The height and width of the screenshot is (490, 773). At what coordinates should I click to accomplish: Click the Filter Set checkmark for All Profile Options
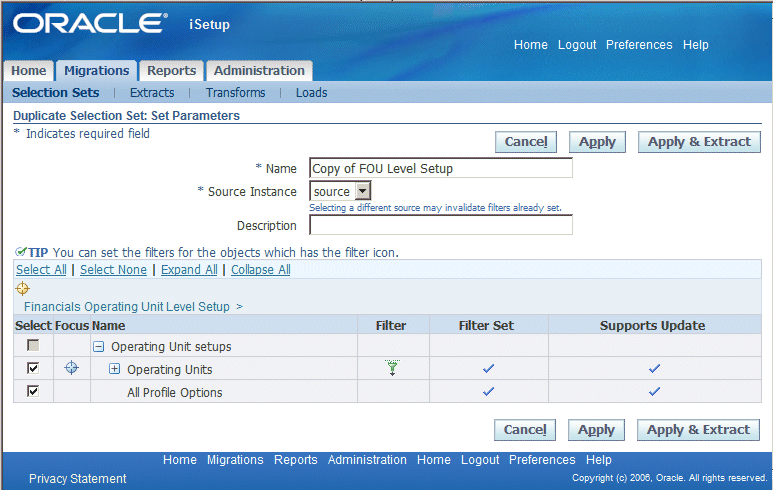coord(489,391)
